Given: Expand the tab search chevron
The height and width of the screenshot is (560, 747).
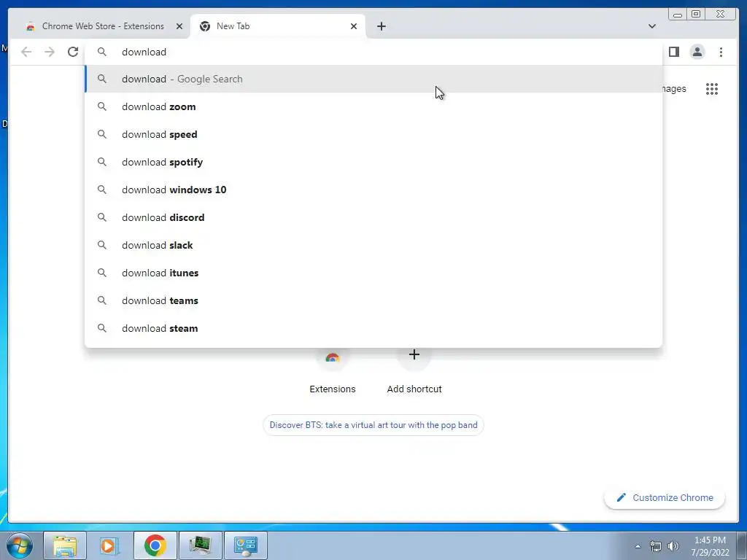Looking at the screenshot, I should (651, 26).
